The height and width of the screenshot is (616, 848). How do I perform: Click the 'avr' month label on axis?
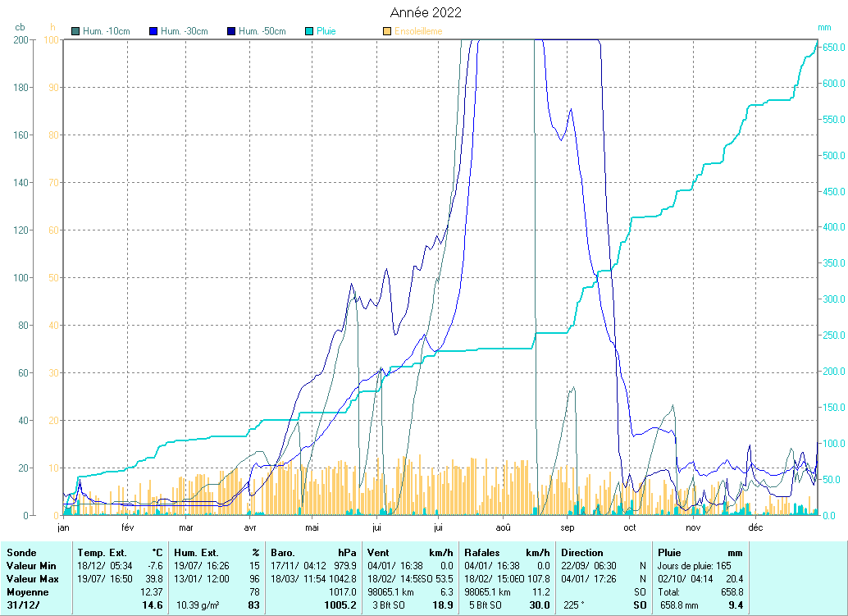point(250,527)
